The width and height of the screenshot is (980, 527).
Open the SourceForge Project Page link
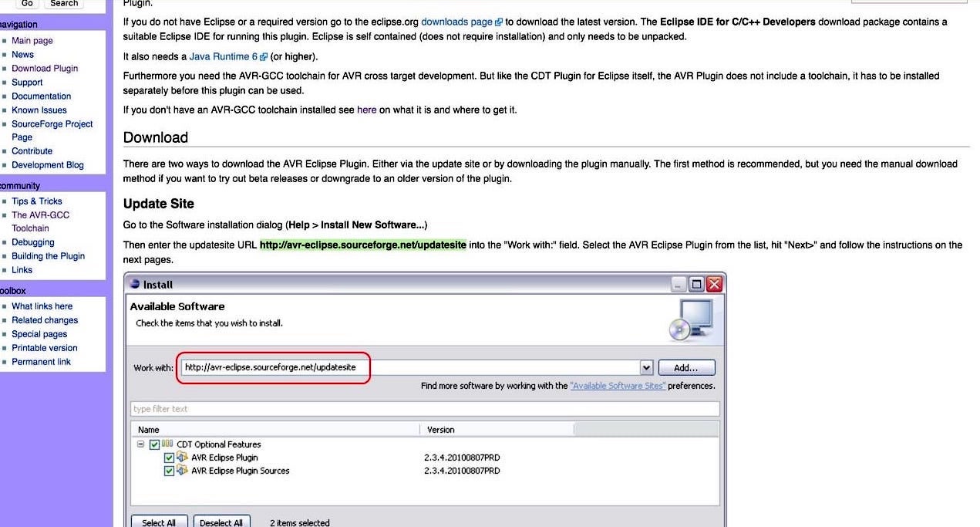(52, 130)
